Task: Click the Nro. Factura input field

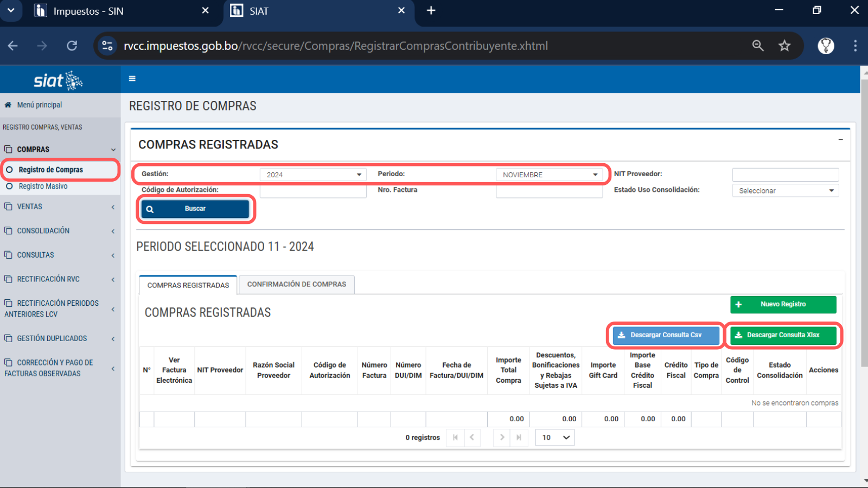Action: (x=549, y=191)
